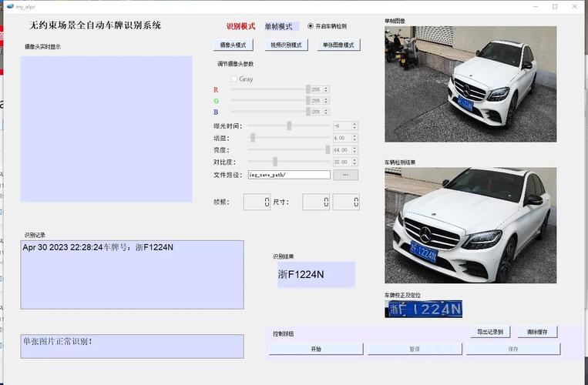
Task: Click the 导出记录到 export records button
Action: (x=490, y=332)
